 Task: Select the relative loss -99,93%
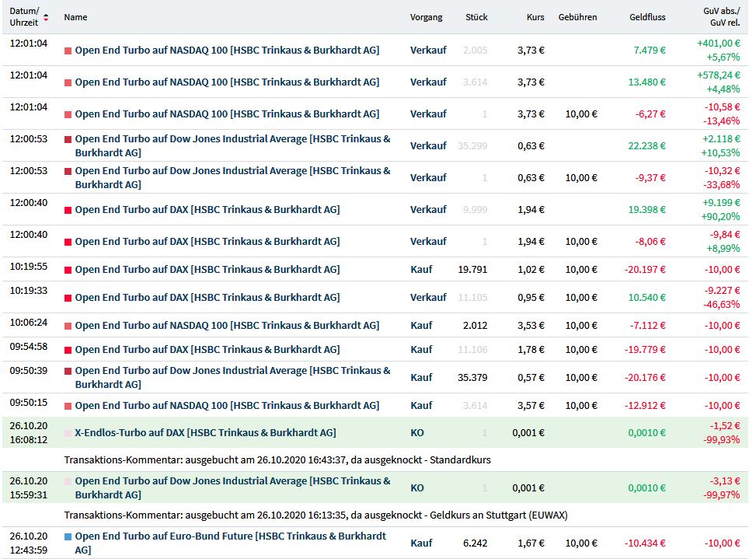(721, 440)
